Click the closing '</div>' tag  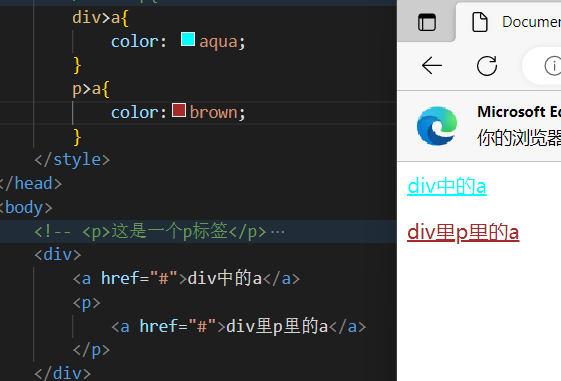point(63,373)
